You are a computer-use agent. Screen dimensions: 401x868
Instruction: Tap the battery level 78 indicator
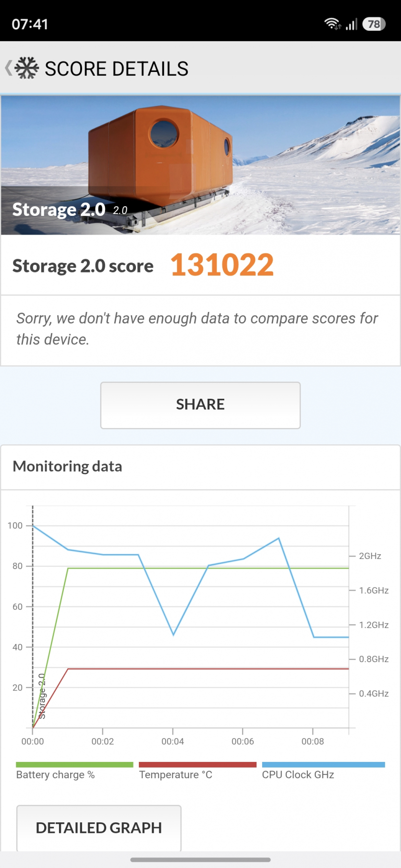(374, 24)
